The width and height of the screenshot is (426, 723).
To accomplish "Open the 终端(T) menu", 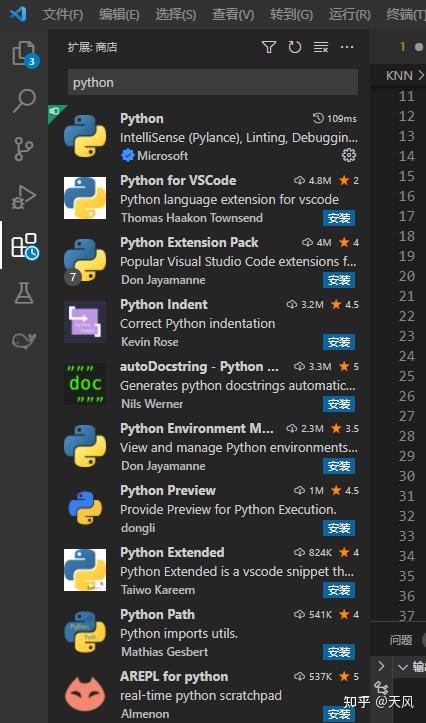I will click(x=406, y=15).
